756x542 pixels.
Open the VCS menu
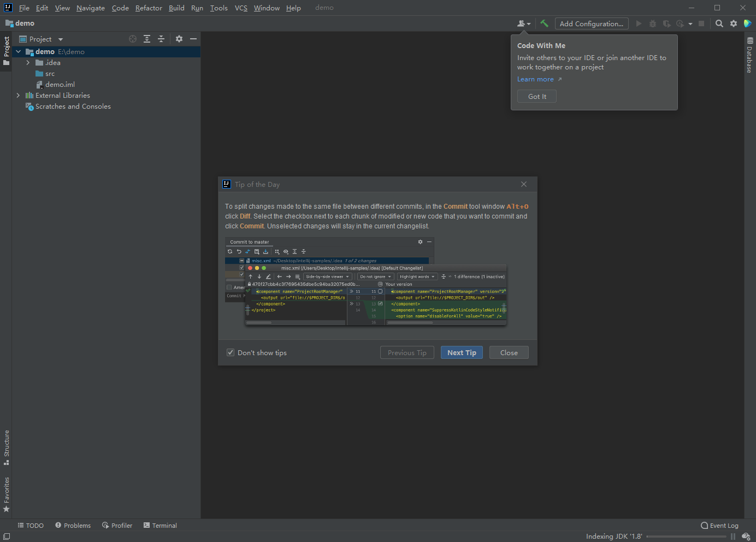coord(241,8)
